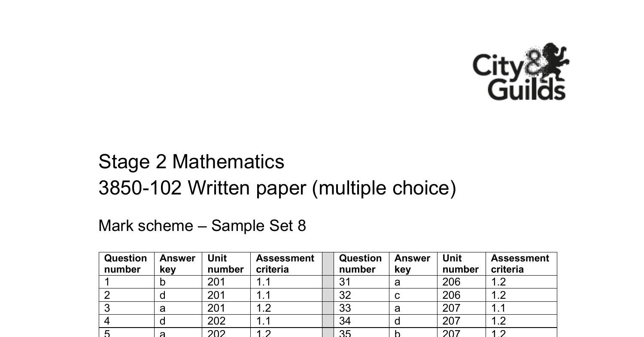Select the left table's "Answer key" header
Image resolution: width=644 pixels, height=337 pixels.
coord(177,264)
